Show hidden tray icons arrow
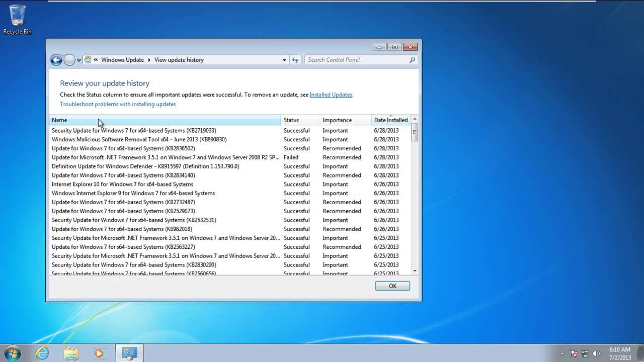The image size is (644, 362). [562, 353]
